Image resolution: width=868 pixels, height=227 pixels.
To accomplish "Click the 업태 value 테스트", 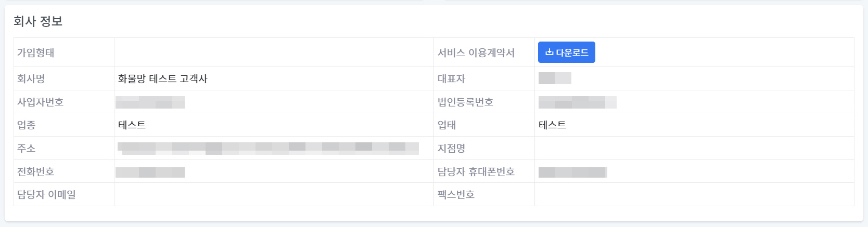I will [552, 125].
